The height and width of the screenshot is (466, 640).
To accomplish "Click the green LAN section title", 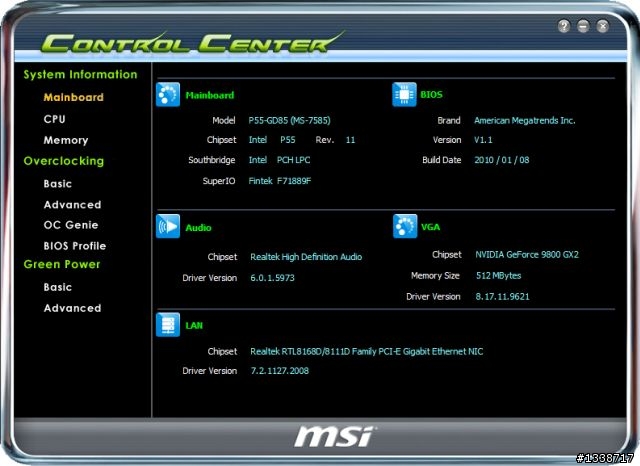I will 194,326.
